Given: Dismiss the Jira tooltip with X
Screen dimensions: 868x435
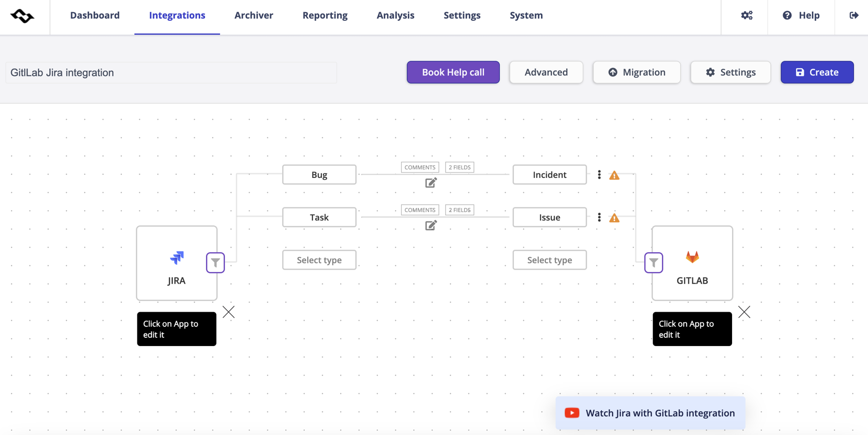Looking at the screenshot, I should (x=228, y=312).
